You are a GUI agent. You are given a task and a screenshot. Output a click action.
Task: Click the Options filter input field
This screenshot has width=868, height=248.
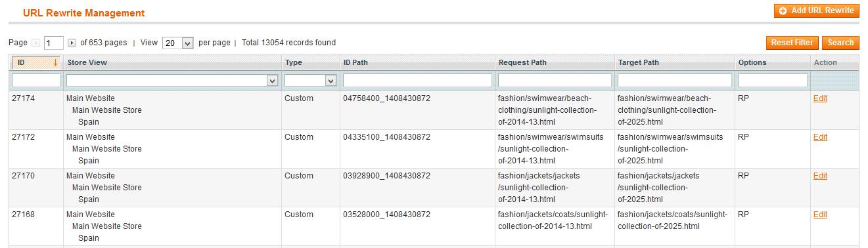(x=773, y=80)
